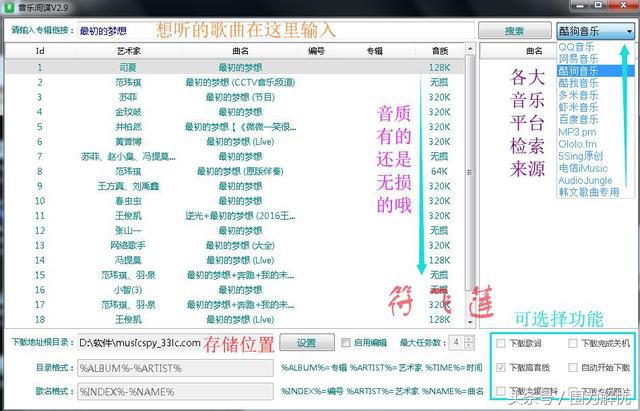Enable the 启用编辑 checkbox

tap(346, 343)
